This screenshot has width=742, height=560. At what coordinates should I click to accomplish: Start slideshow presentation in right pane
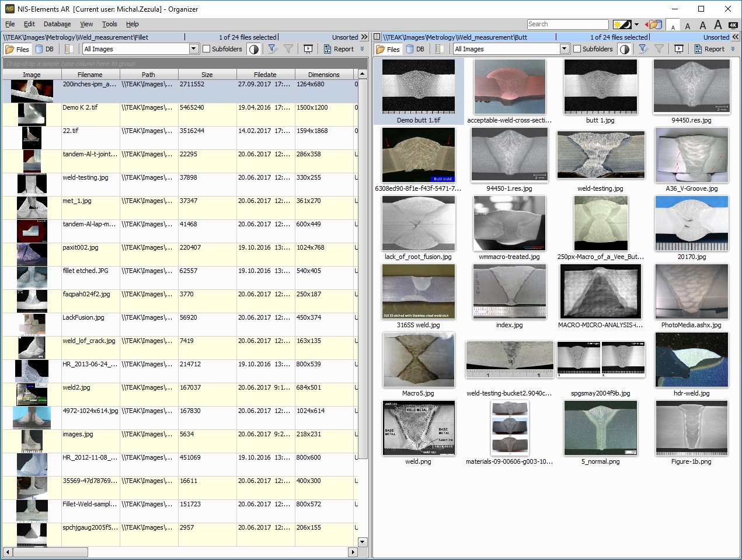(678, 49)
